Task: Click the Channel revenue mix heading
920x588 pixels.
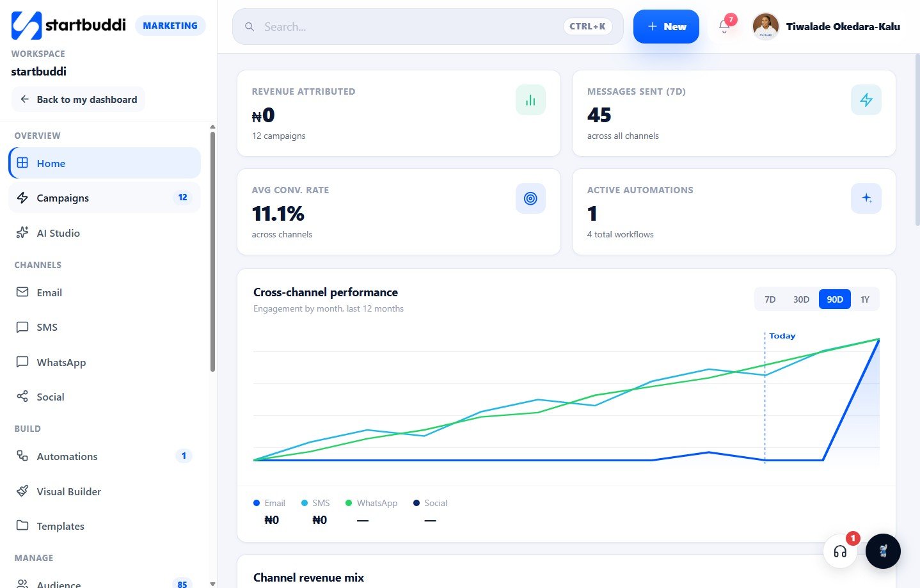Action: pyautogui.click(x=308, y=578)
